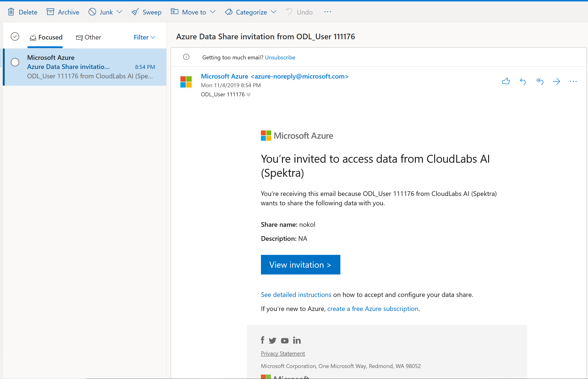Image resolution: width=588 pixels, height=379 pixels.
Task: Click the Forward arrow icon
Action: click(556, 81)
